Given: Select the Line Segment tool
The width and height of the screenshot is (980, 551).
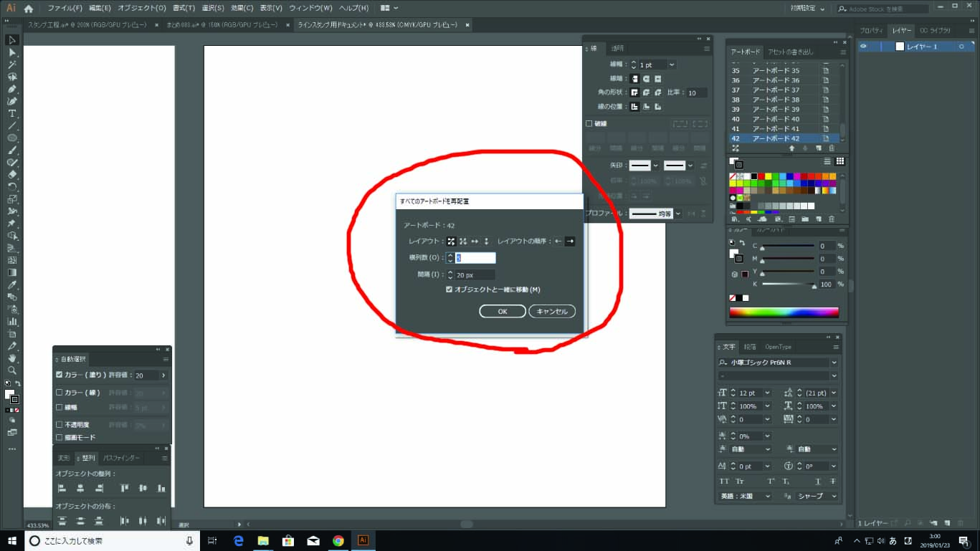Looking at the screenshot, I should tap(12, 125).
